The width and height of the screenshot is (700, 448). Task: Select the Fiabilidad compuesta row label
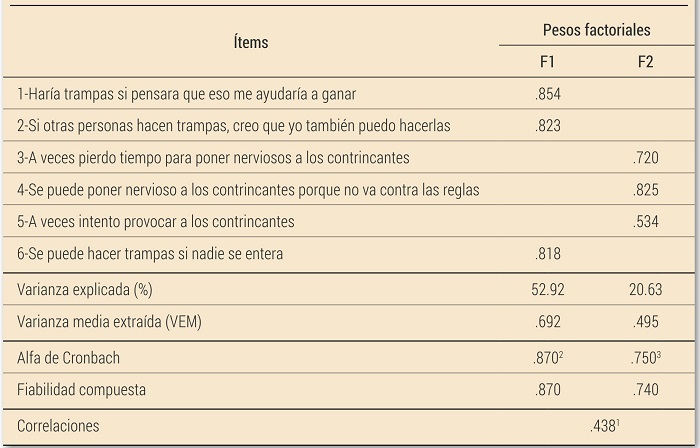(81, 390)
